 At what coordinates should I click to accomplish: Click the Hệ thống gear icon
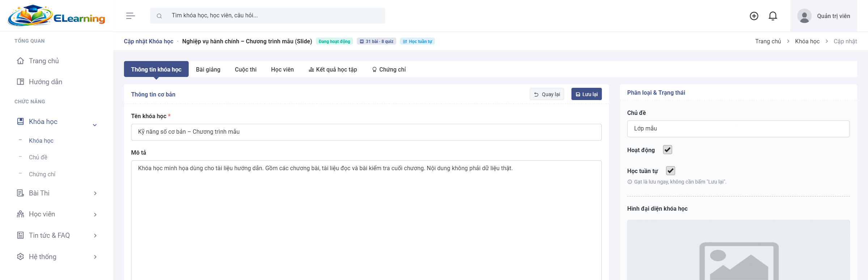21,257
